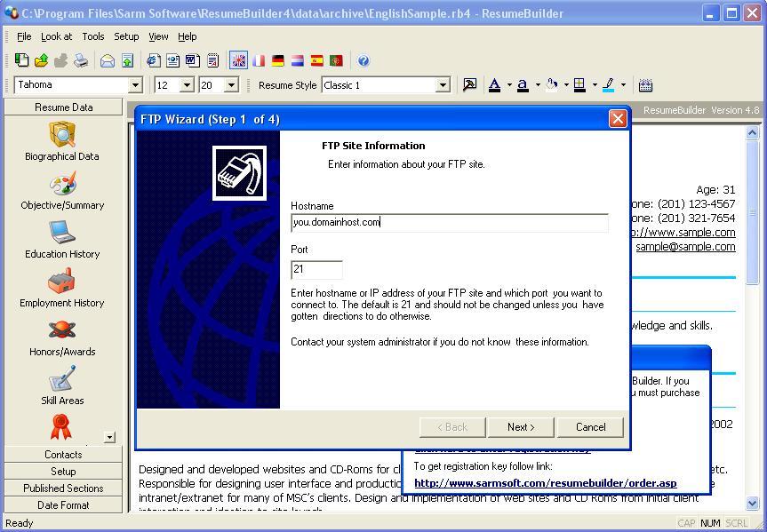This screenshot has width=767, height=532.
Task: Click the Word document export icon
Action: (192, 60)
